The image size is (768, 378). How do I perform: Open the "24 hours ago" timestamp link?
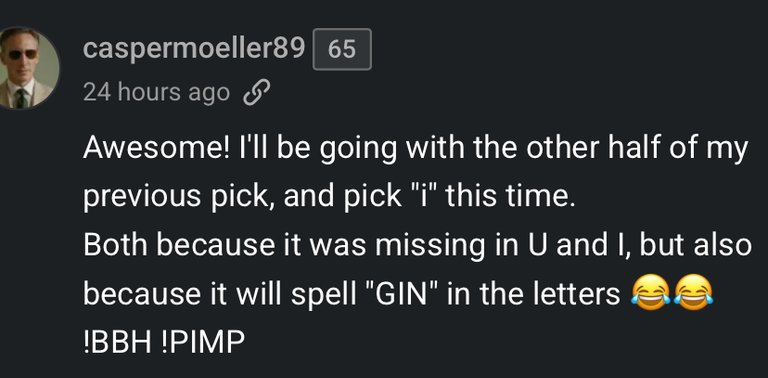click(x=156, y=93)
